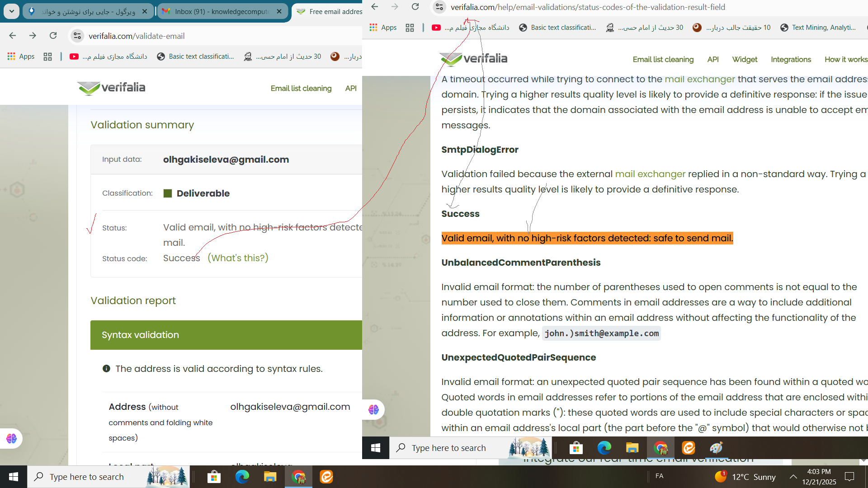The width and height of the screenshot is (868, 488).
Task: Go back in the left browser window
Action: [x=13, y=36]
